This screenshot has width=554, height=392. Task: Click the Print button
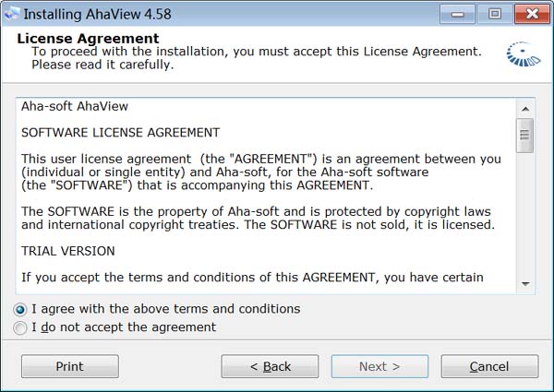(x=70, y=366)
